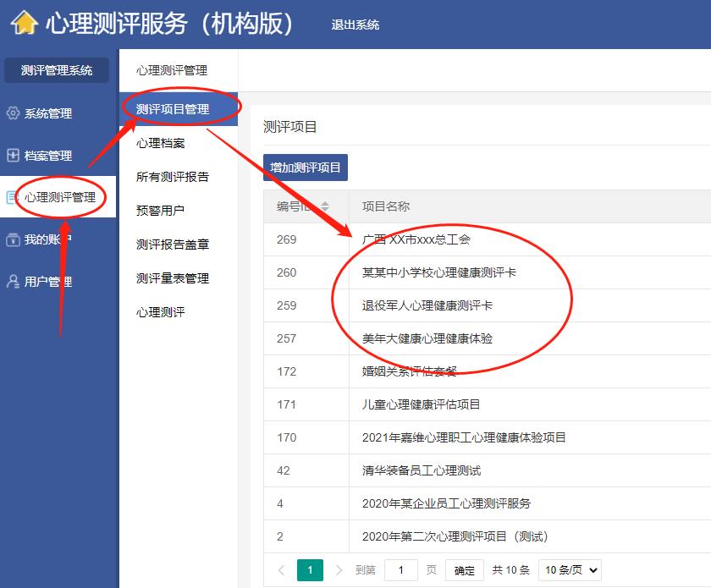Screen dimensions: 711x588
Task: Open 所有测评报告 in the submenu
Action: pyautogui.click(x=173, y=177)
